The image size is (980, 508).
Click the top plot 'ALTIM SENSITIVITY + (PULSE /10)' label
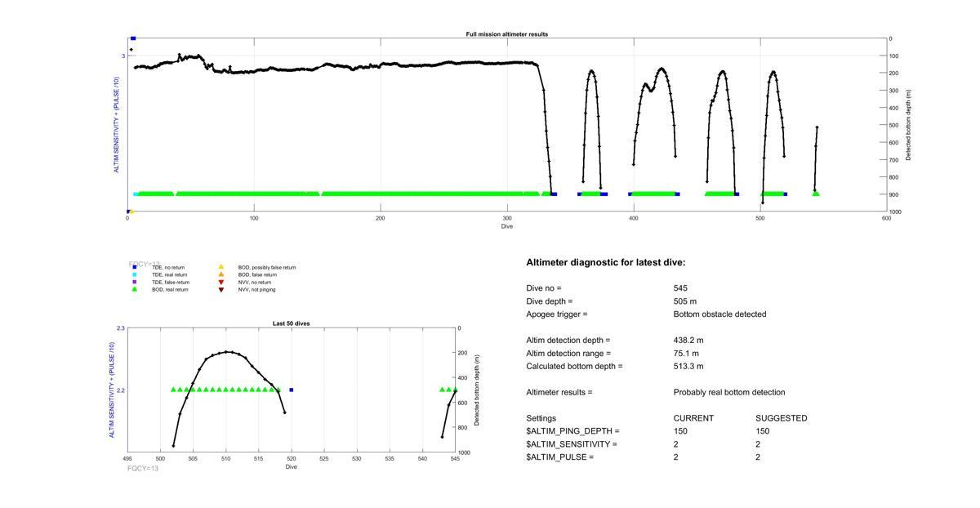click(x=117, y=125)
